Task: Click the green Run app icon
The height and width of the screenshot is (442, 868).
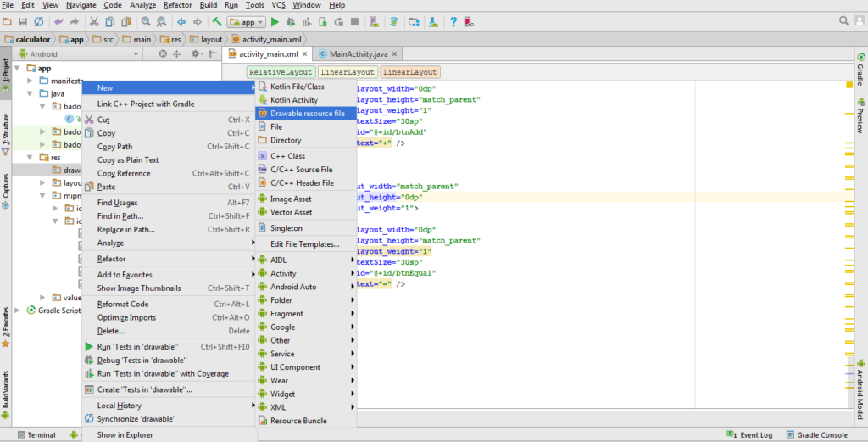Action: [275, 21]
